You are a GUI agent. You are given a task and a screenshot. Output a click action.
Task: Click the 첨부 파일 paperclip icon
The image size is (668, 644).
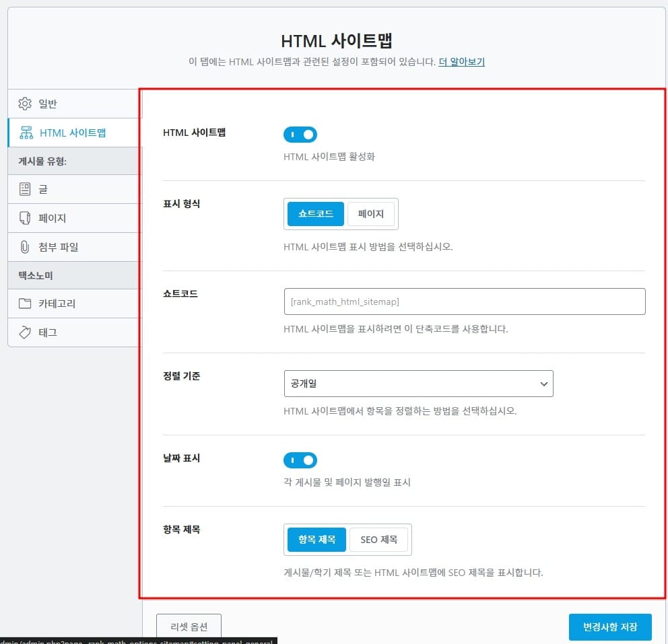coord(25,247)
